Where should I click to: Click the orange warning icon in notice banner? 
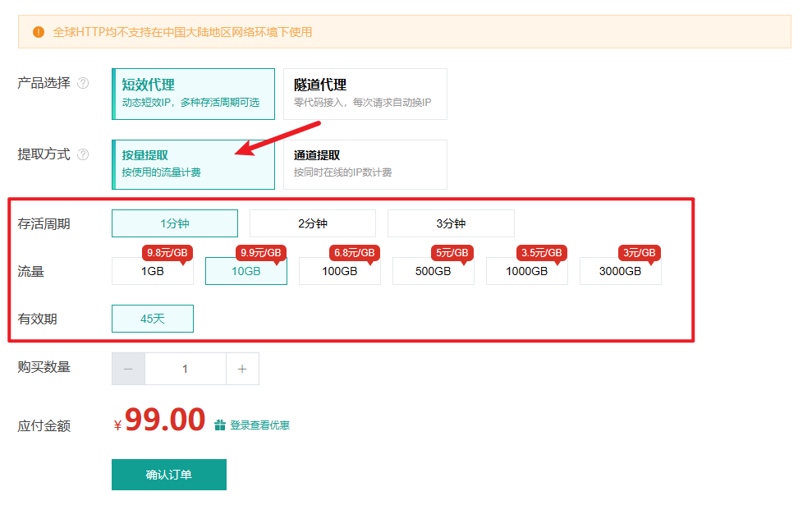38,32
